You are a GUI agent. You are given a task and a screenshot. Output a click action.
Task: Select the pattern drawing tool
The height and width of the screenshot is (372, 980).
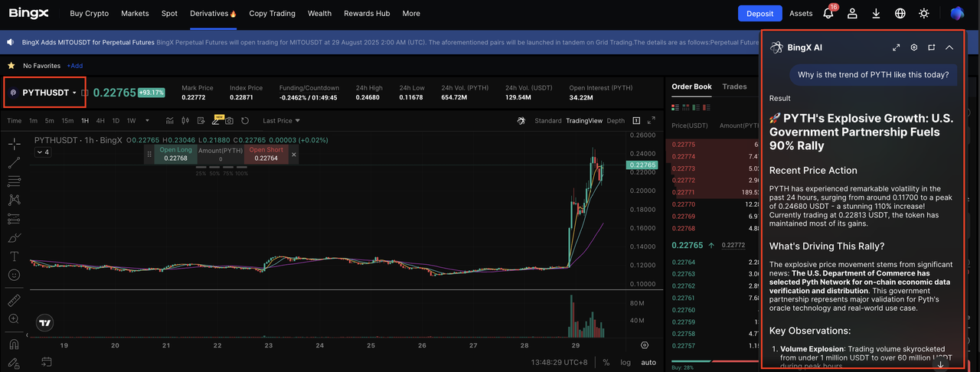coord(14,200)
